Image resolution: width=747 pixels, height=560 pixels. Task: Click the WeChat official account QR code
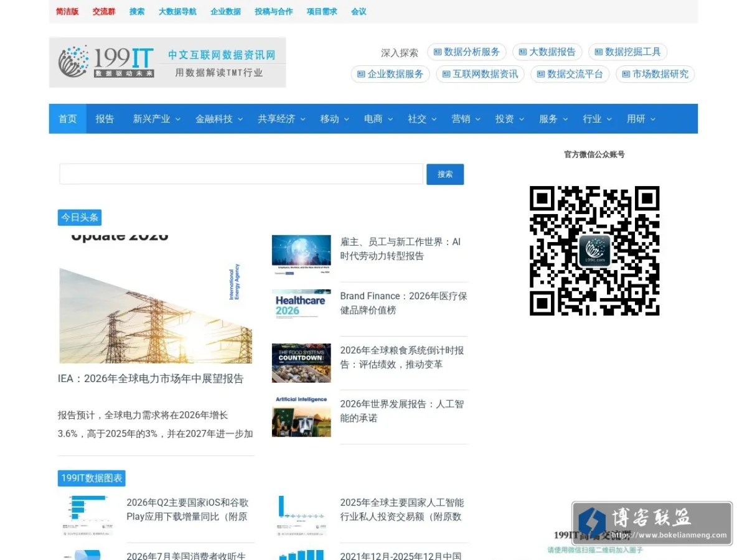pyautogui.click(x=594, y=251)
